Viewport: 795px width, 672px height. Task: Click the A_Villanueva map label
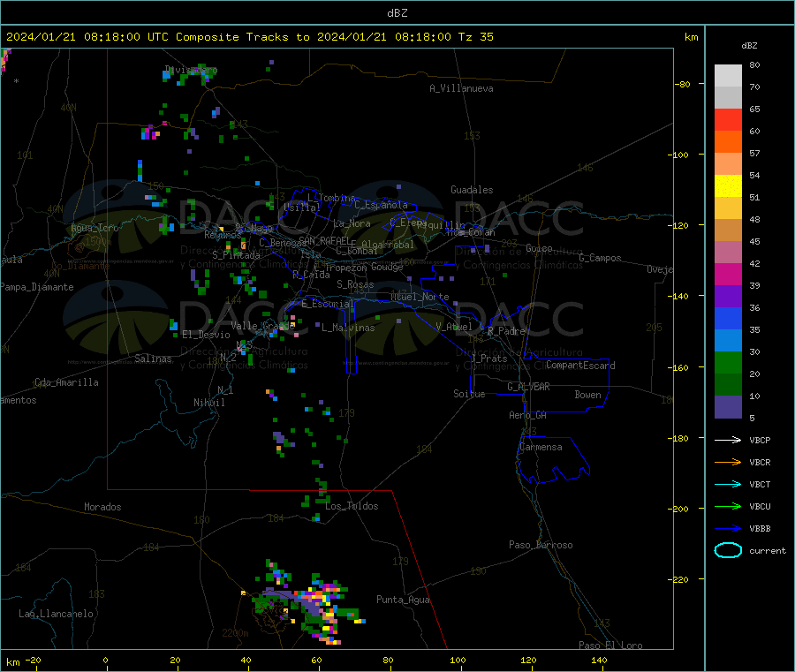461,88
